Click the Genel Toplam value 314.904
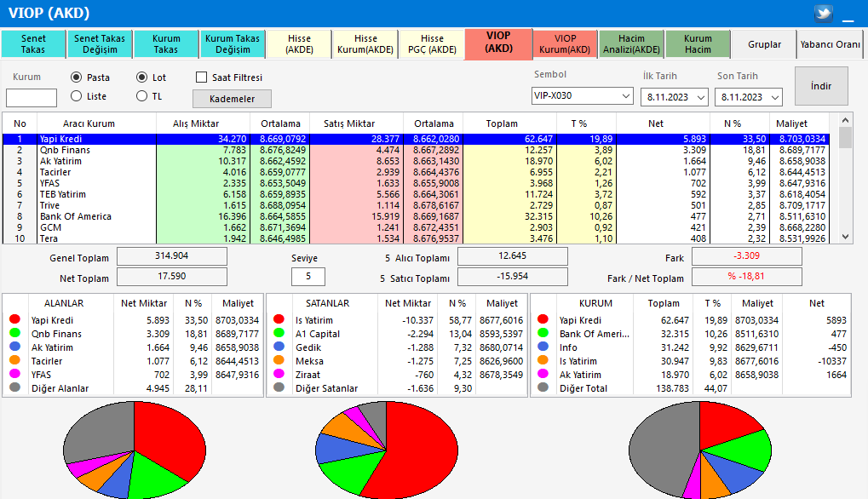868x499 pixels. [171, 256]
